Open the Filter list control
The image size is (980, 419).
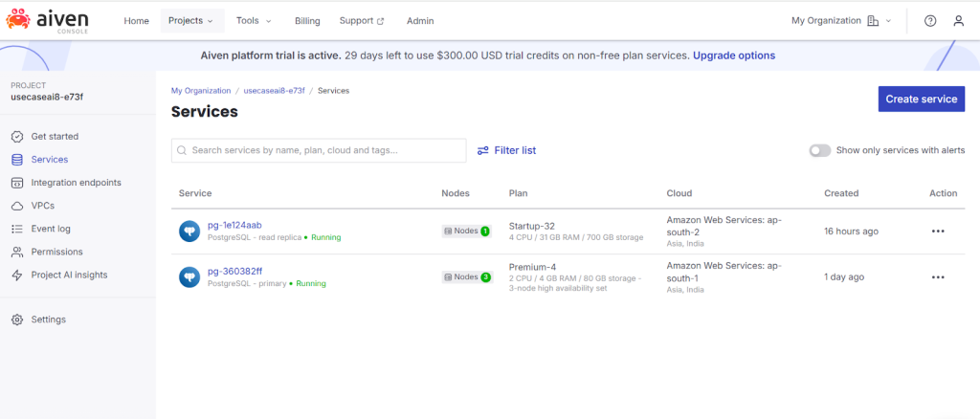506,150
